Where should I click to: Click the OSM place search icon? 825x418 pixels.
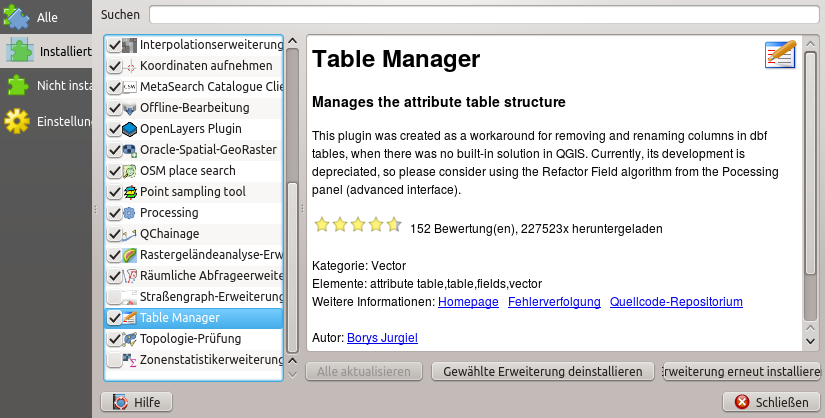tap(130, 171)
